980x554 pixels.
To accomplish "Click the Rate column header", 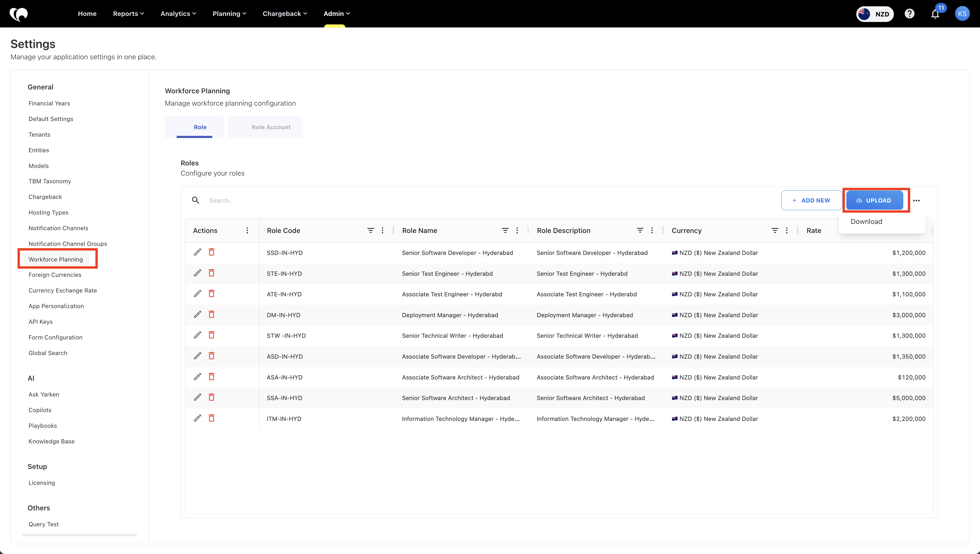I will tap(814, 230).
